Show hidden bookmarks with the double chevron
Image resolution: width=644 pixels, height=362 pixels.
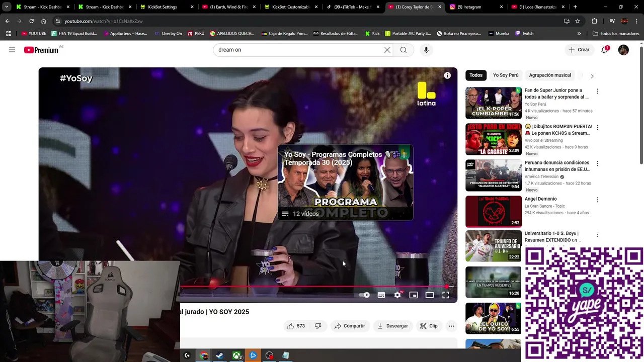tap(579, 34)
